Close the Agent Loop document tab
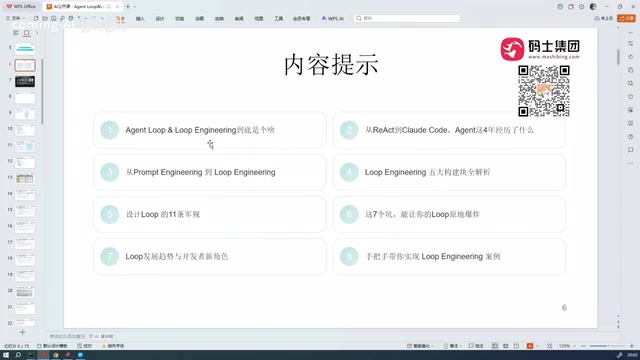 [x=117, y=7]
